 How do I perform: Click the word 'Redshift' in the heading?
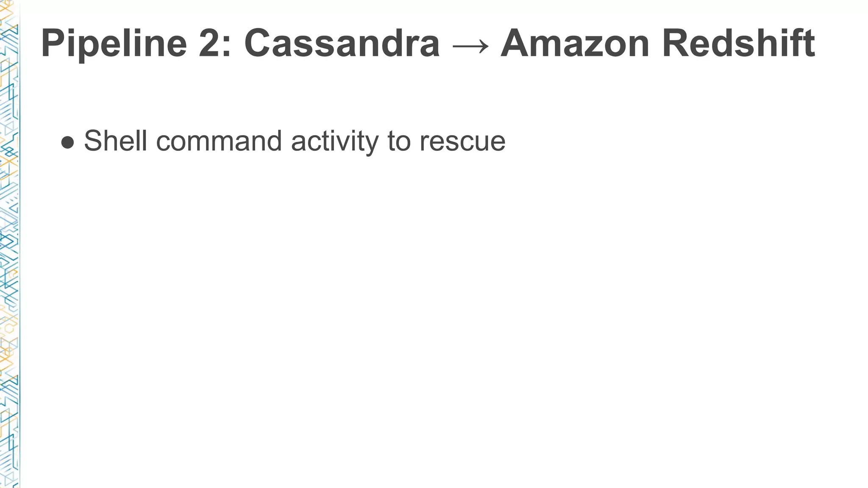[x=738, y=43]
